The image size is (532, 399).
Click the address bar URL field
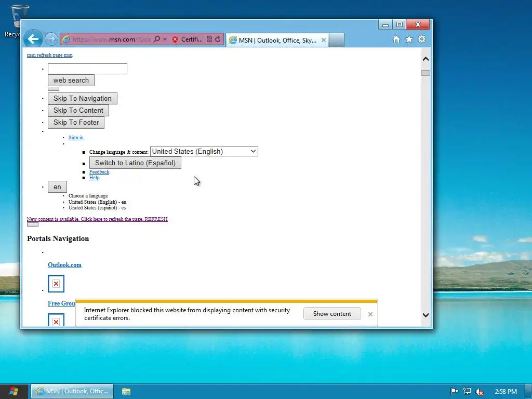111,39
